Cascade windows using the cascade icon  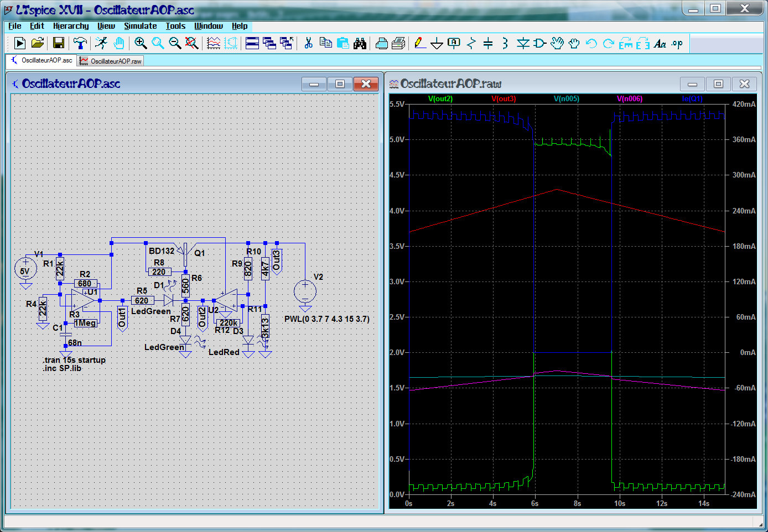coord(269,43)
